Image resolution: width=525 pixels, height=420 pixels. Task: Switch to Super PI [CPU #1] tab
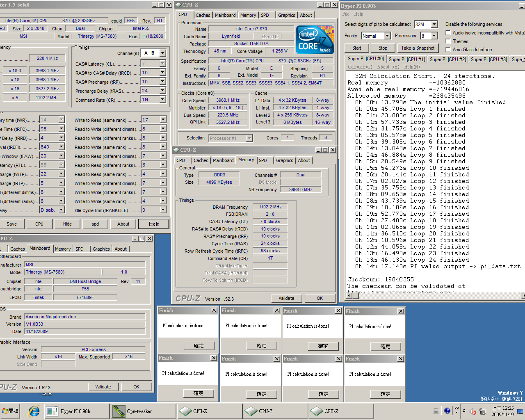(406, 59)
